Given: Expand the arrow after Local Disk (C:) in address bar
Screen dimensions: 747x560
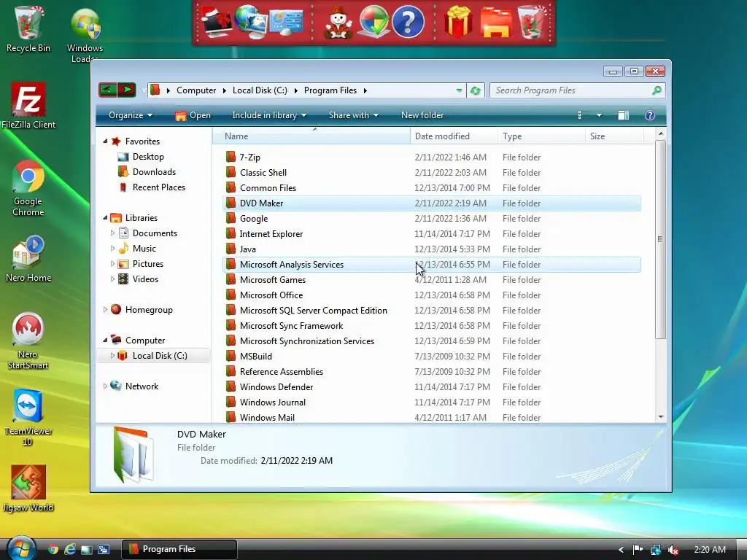Looking at the screenshot, I should [x=295, y=90].
